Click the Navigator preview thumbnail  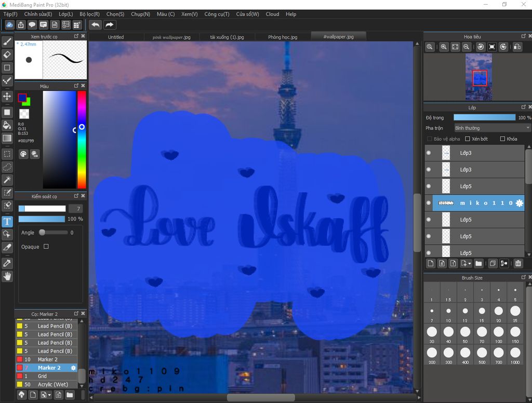(x=478, y=77)
